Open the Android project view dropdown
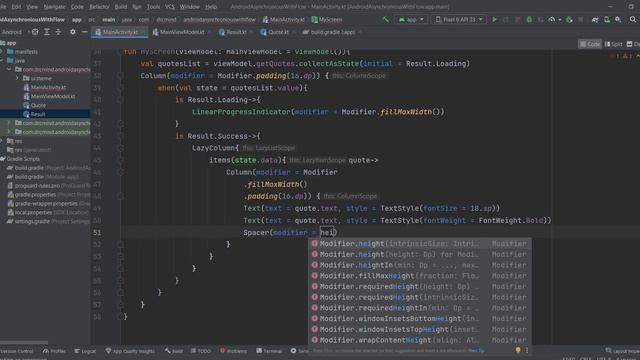 click(13, 32)
